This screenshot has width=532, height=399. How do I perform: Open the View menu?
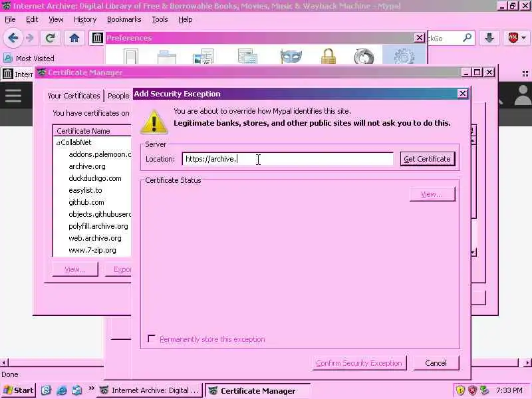(x=56, y=20)
